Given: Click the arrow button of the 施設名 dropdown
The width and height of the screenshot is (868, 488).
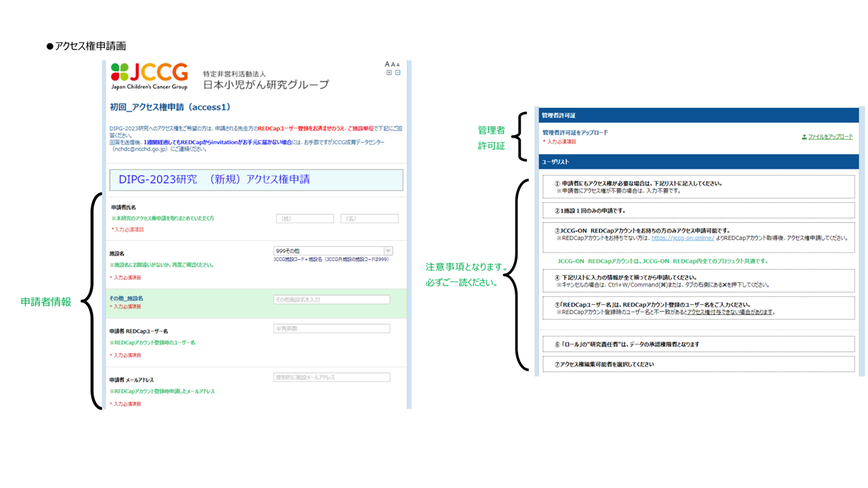Looking at the screenshot, I should 389,251.
